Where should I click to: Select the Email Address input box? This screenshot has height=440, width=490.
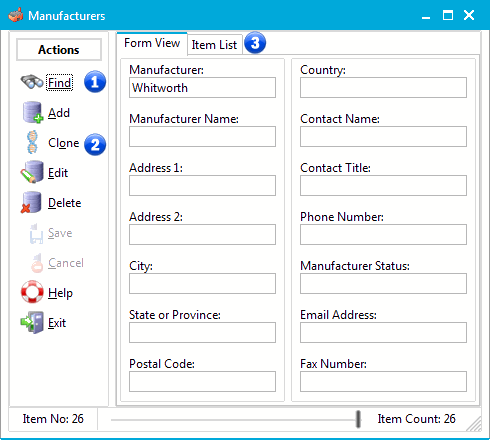click(383, 332)
